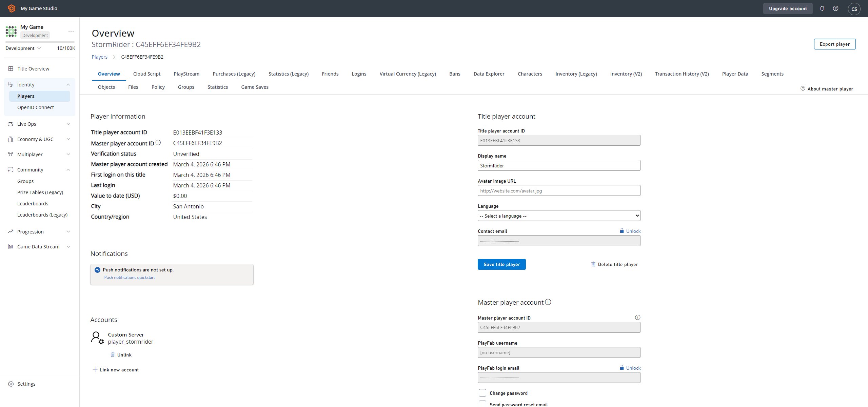The image size is (868, 407).
Task: Open the My Game more options ellipsis
Action: pyautogui.click(x=71, y=31)
